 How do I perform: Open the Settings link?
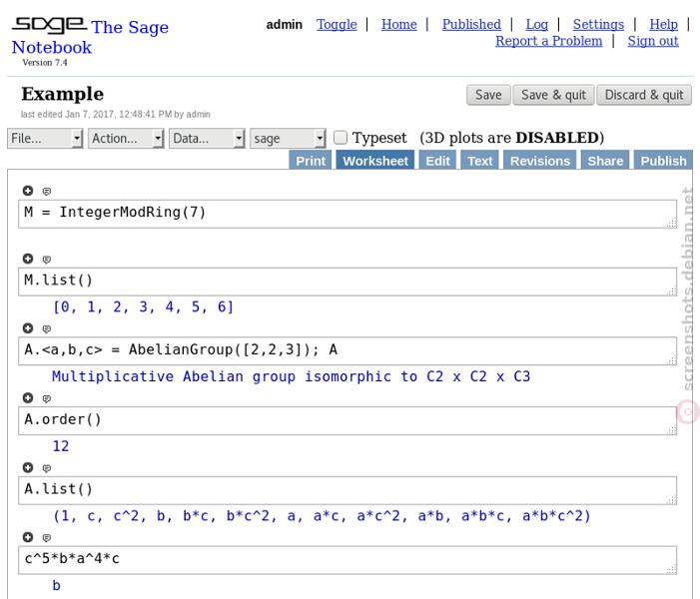click(x=598, y=24)
